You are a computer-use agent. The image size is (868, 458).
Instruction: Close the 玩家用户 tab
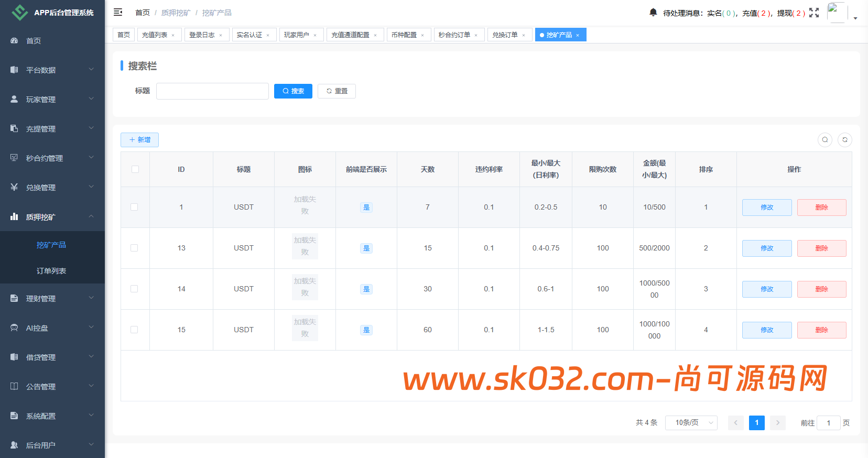click(315, 35)
